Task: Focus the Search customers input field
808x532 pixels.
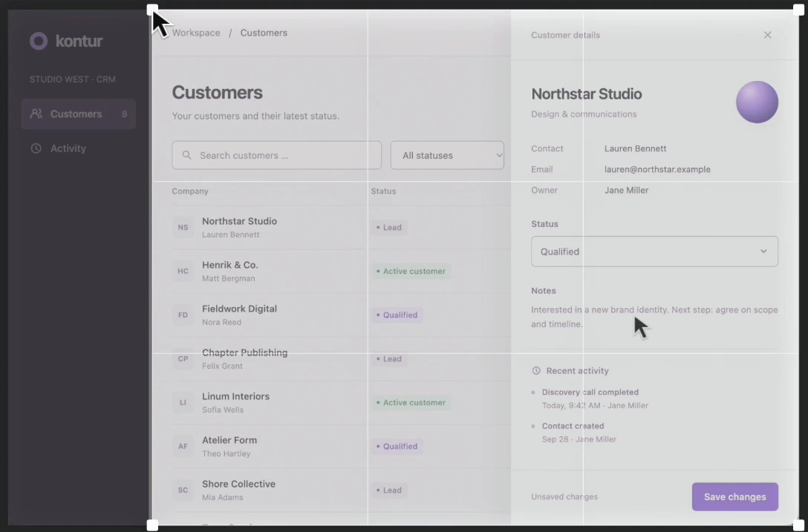Action: pyautogui.click(x=277, y=155)
